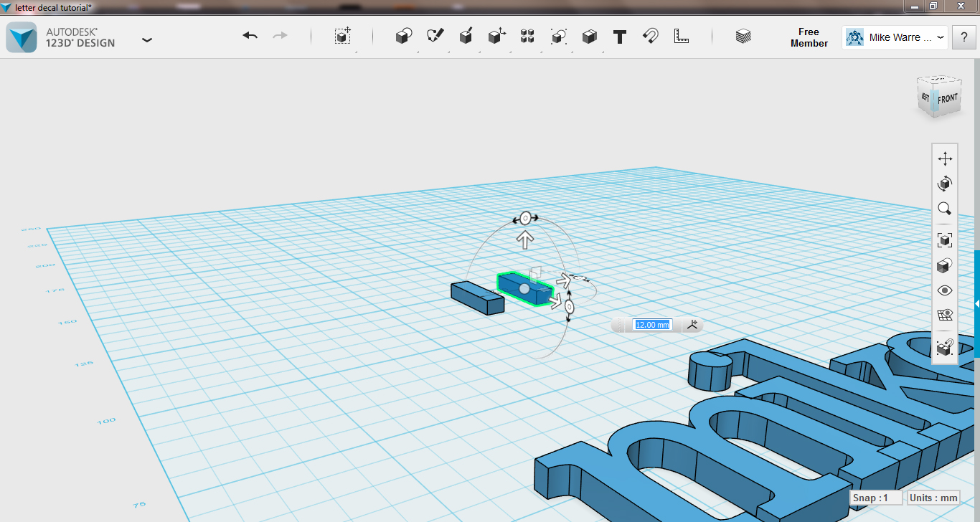Expand the collapsed right side panel arrow
This screenshot has width=980, height=522.
tap(977, 304)
